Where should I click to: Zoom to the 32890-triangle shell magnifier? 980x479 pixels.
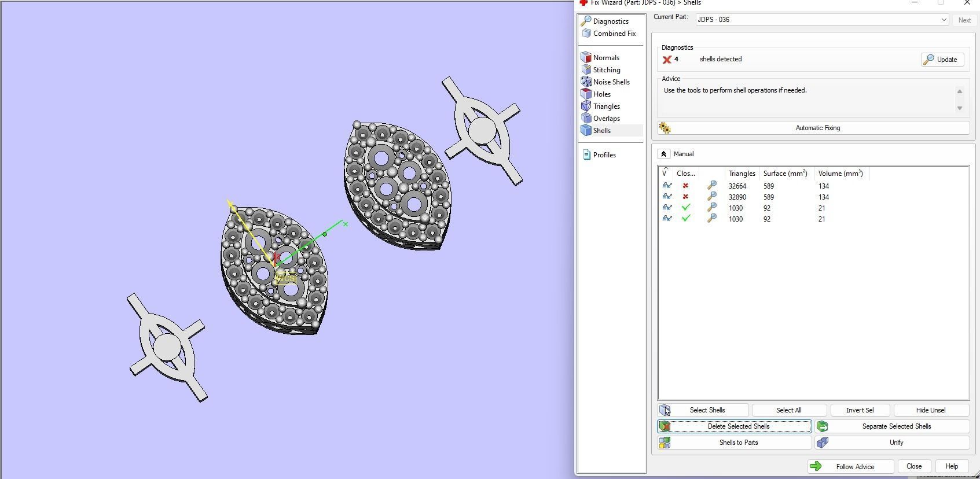tap(711, 197)
